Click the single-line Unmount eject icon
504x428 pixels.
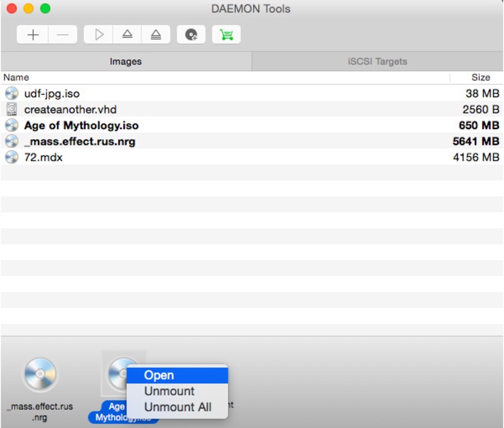coord(128,34)
